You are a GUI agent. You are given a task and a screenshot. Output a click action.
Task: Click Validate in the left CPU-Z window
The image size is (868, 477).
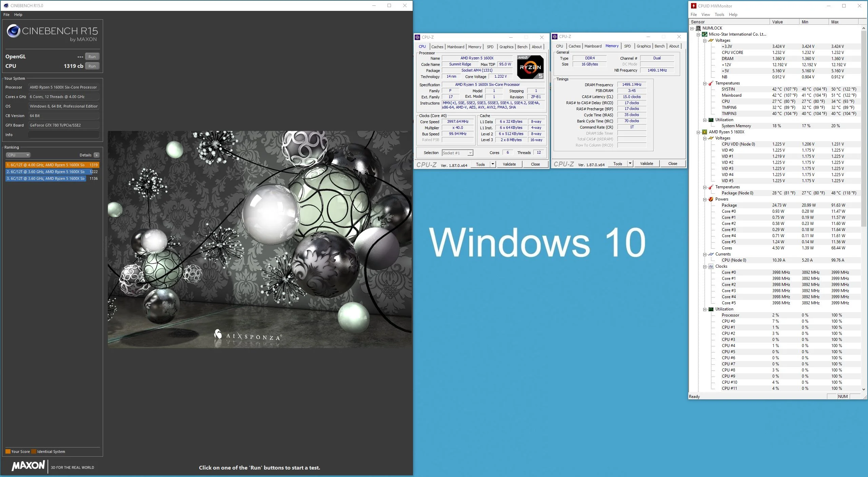pyautogui.click(x=509, y=164)
